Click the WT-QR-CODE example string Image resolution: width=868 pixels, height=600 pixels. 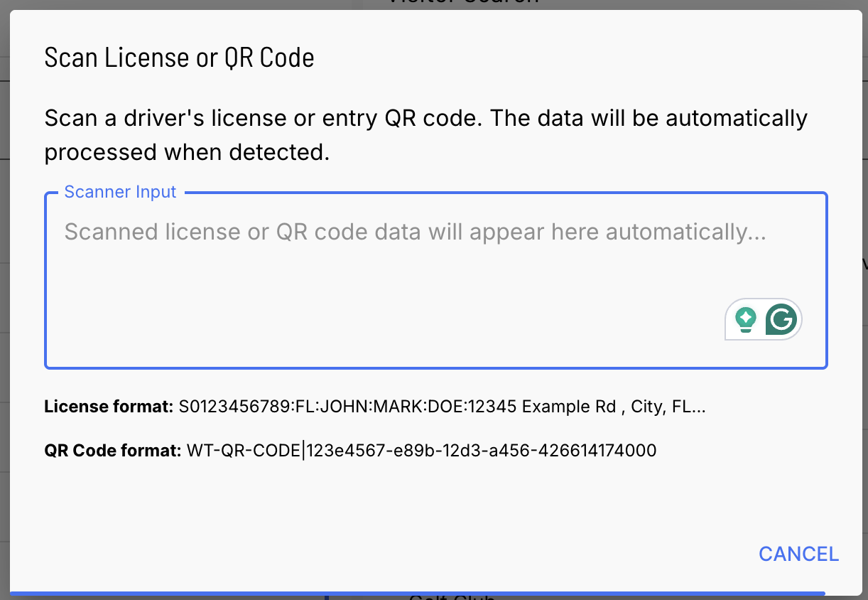(x=244, y=450)
